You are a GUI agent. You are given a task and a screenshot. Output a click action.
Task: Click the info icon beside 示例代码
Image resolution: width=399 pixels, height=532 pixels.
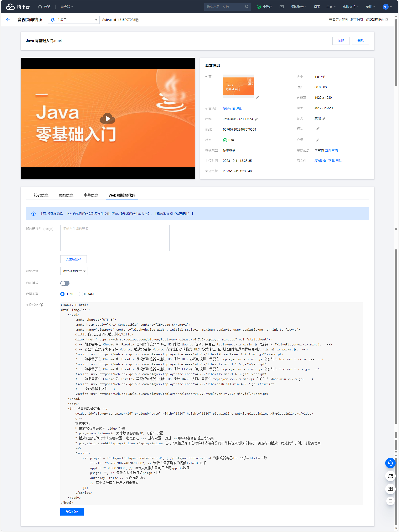click(x=41, y=304)
